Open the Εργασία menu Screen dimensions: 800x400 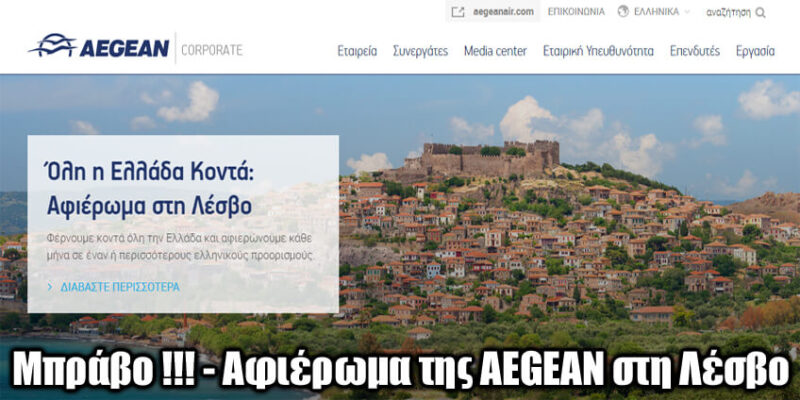point(755,51)
